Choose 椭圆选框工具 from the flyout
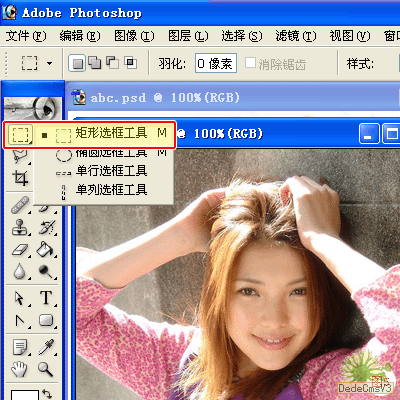This screenshot has height=400, width=400. [104, 153]
